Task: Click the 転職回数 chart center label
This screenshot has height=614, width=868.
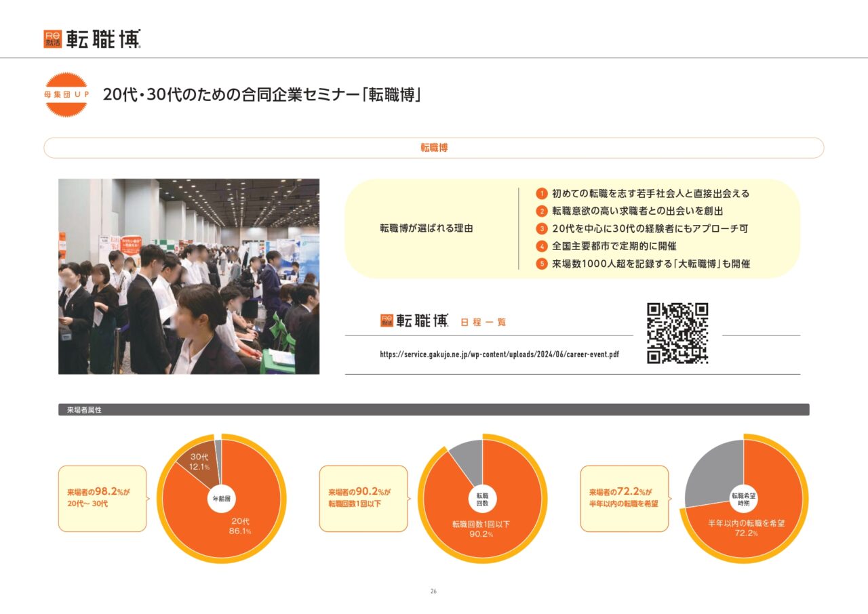Action: 482,499
